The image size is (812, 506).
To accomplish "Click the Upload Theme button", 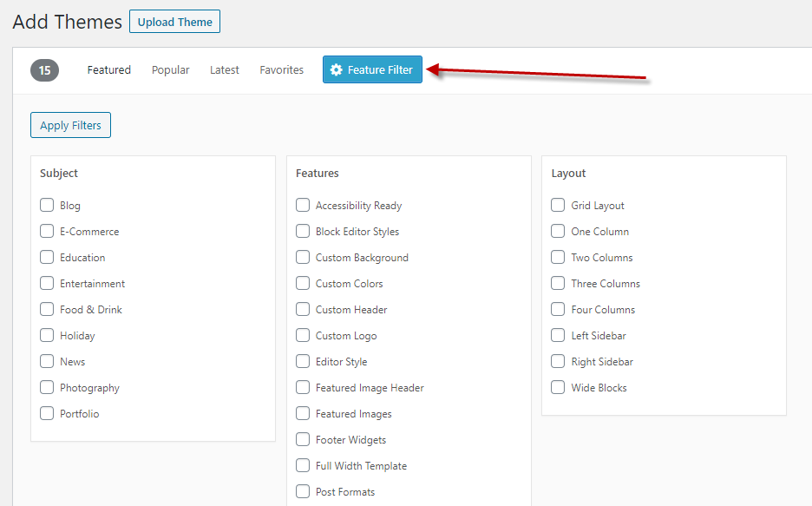I will [x=174, y=21].
